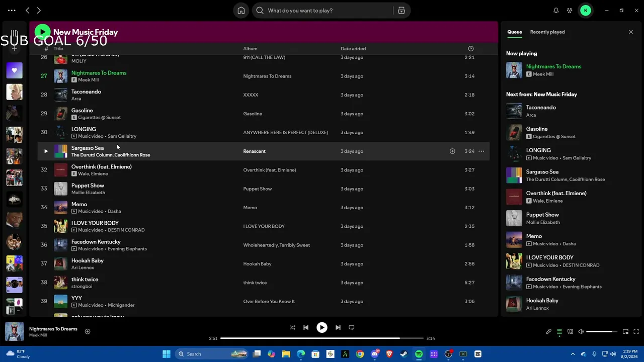The image size is (644, 362).
Task: Skip to the next track
Action: pos(338,327)
